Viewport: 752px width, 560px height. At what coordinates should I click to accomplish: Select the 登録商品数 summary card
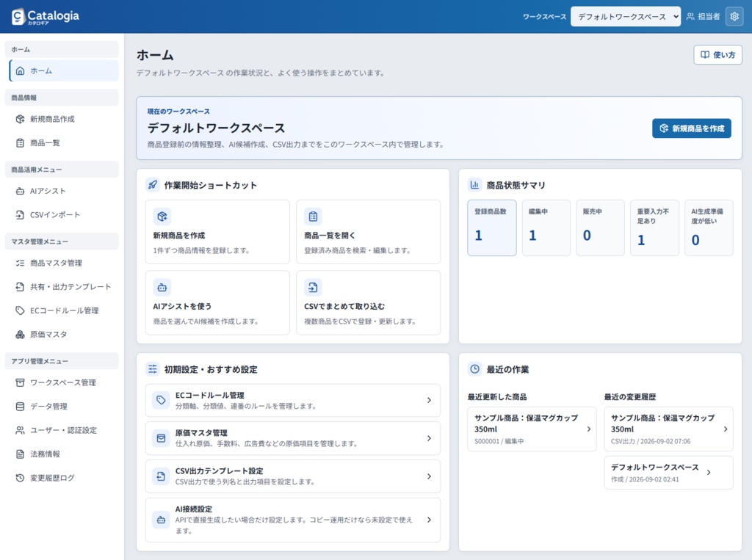click(x=492, y=228)
